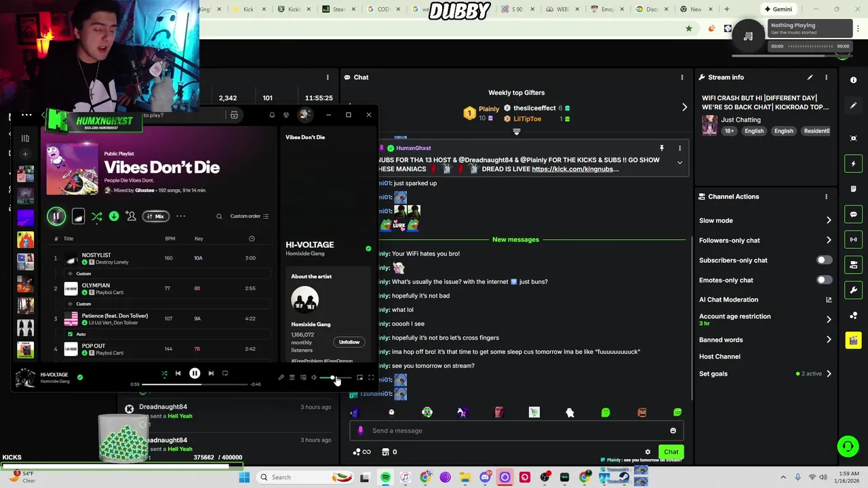Image resolution: width=868 pixels, height=488 pixels.
Task: Mute Spotify with the speaker icon
Action: (314, 378)
